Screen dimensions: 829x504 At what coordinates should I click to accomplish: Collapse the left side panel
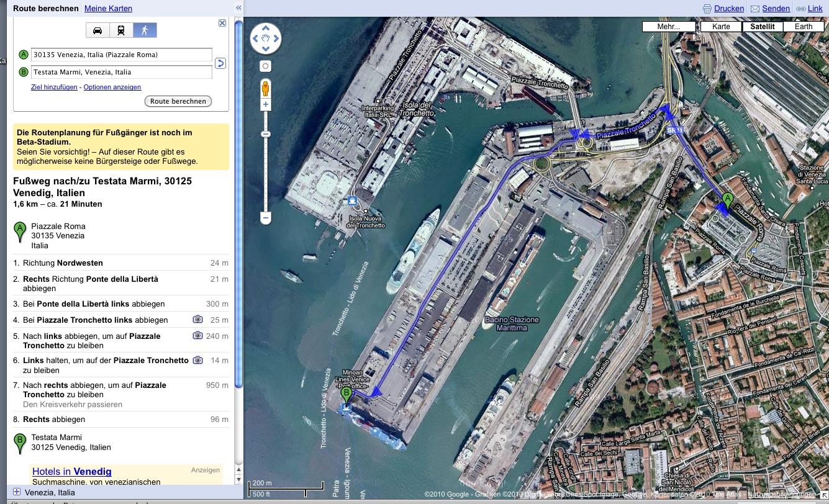click(238, 8)
